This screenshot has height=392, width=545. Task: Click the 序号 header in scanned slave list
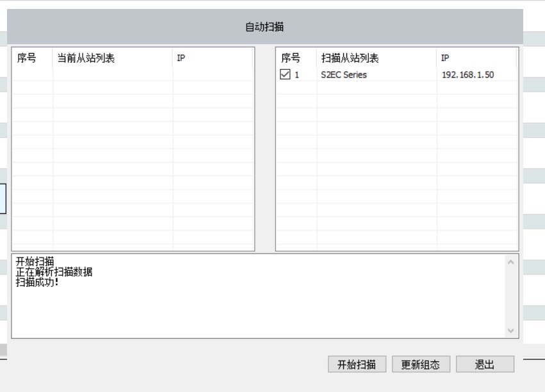tap(291, 58)
